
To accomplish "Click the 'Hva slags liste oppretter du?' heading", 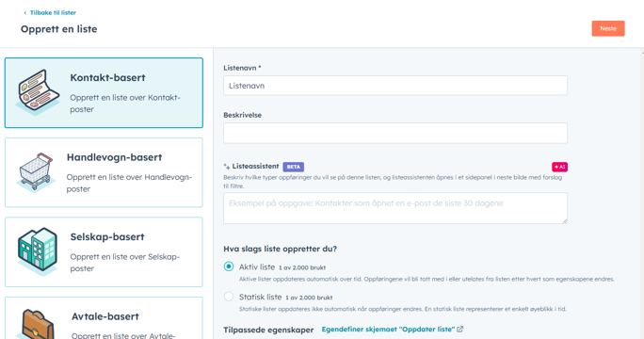I will (281, 249).
